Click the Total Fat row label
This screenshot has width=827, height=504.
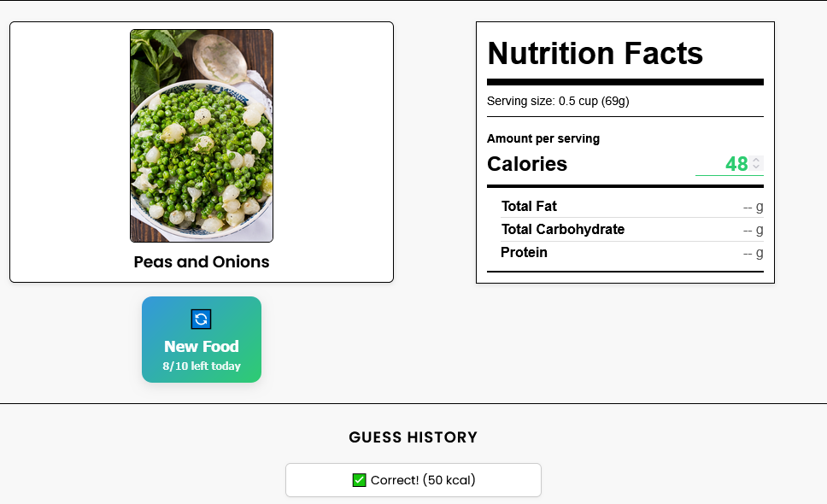pos(529,206)
